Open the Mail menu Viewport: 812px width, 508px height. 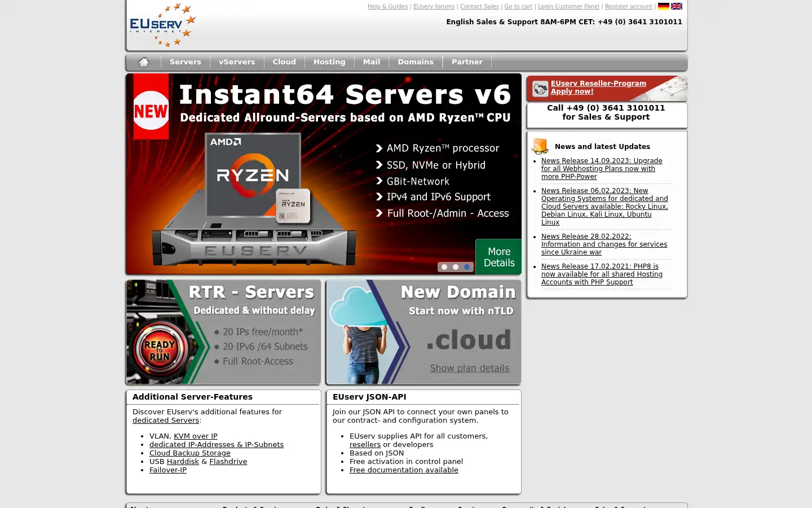(x=372, y=62)
